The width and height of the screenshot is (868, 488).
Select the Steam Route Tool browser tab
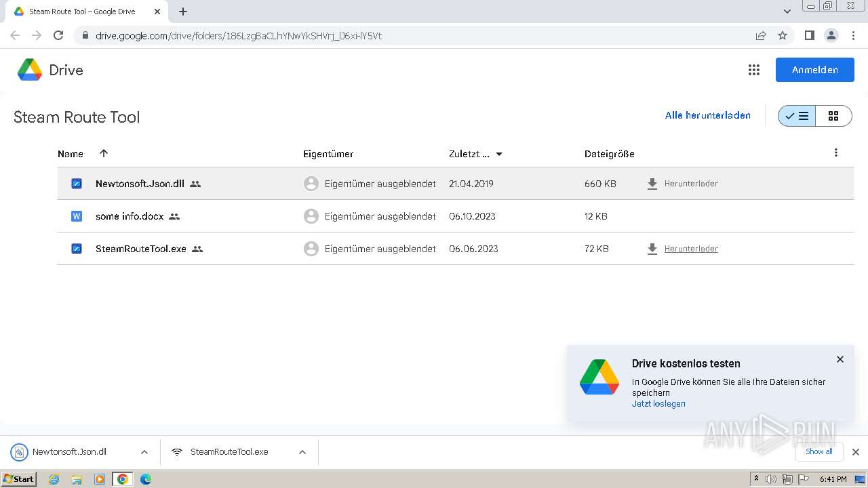pos(87,12)
